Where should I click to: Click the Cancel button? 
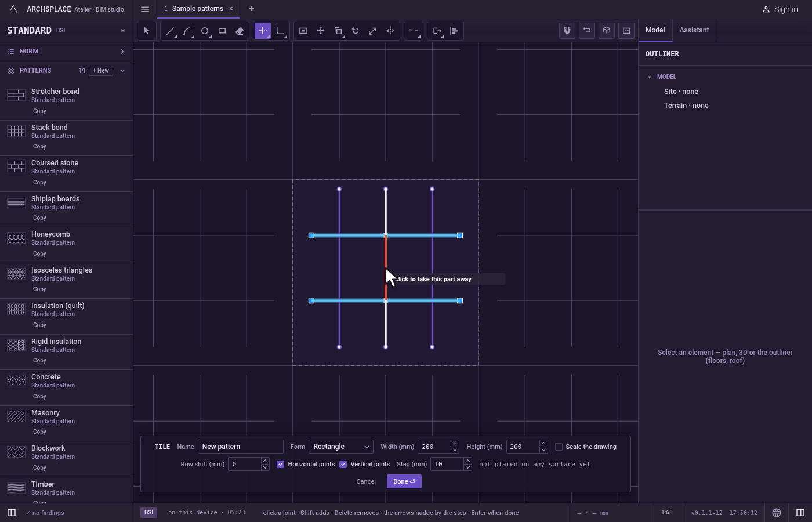point(366,481)
